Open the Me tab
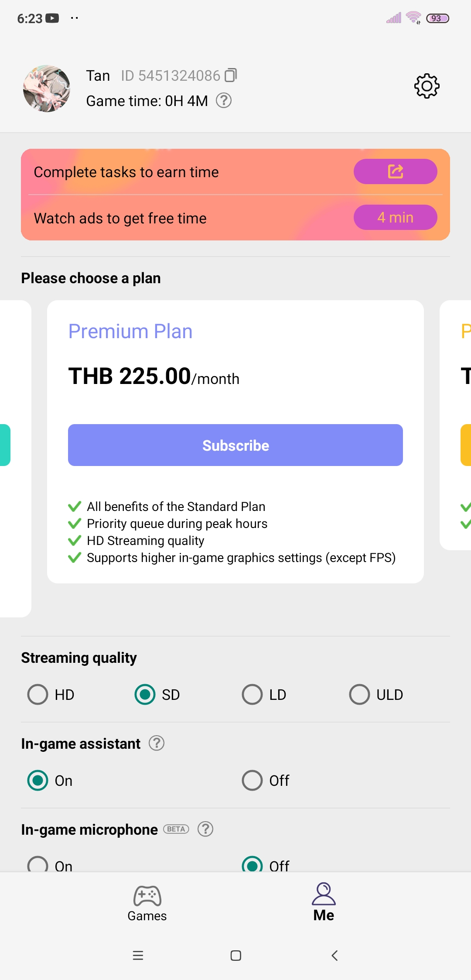The width and height of the screenshot is (471, 980). [324, 902]
